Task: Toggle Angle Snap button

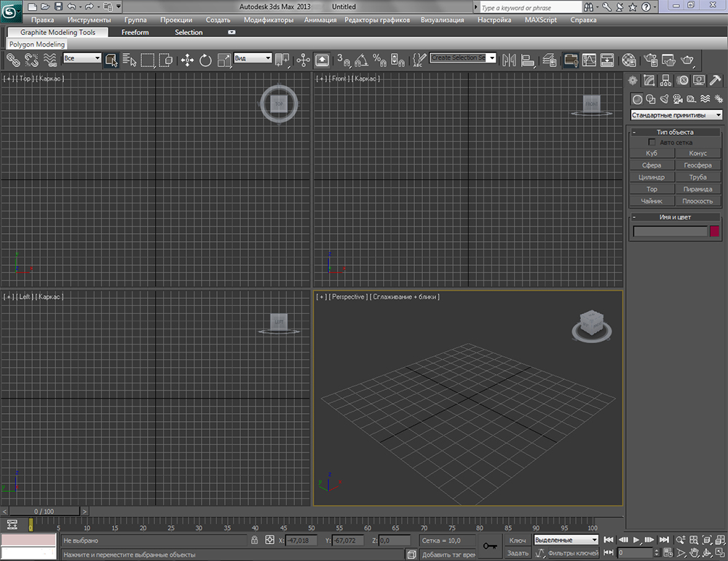Action: [361, 60]
